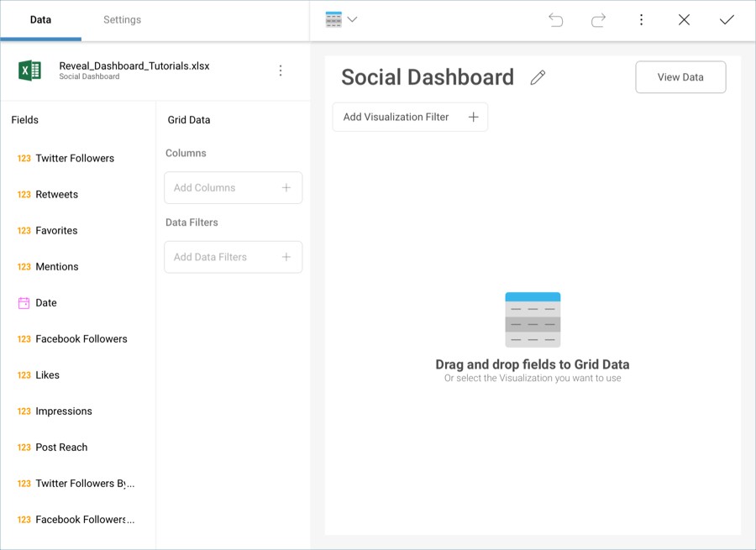Select the Twitter Followers field
This screenshot has width=756, height=550.
75,159
